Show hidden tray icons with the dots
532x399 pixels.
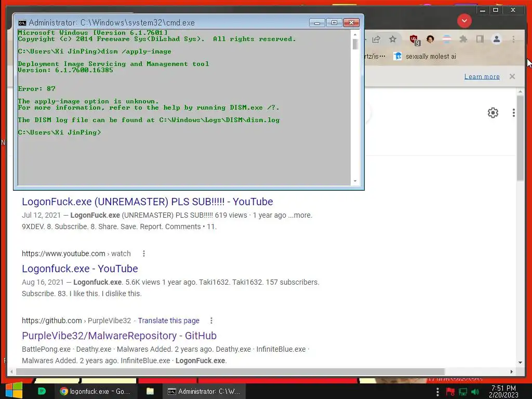point(437,392)
